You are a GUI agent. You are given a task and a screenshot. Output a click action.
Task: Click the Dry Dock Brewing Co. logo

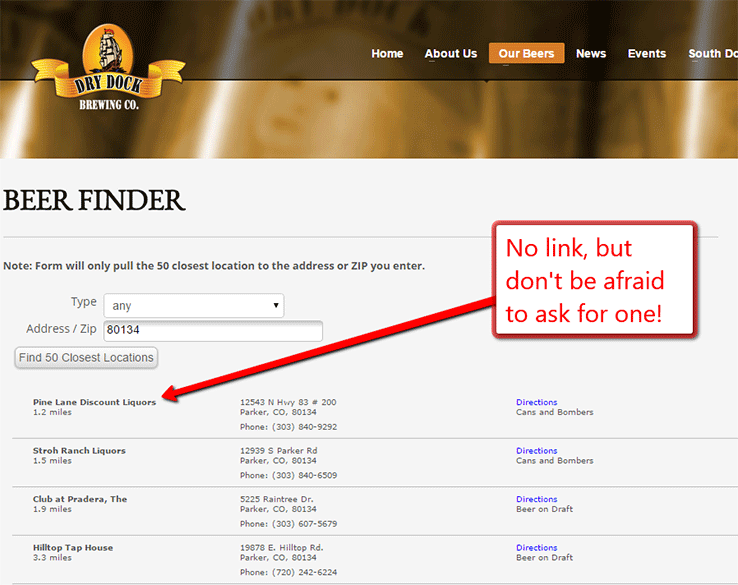click(108, 68)
